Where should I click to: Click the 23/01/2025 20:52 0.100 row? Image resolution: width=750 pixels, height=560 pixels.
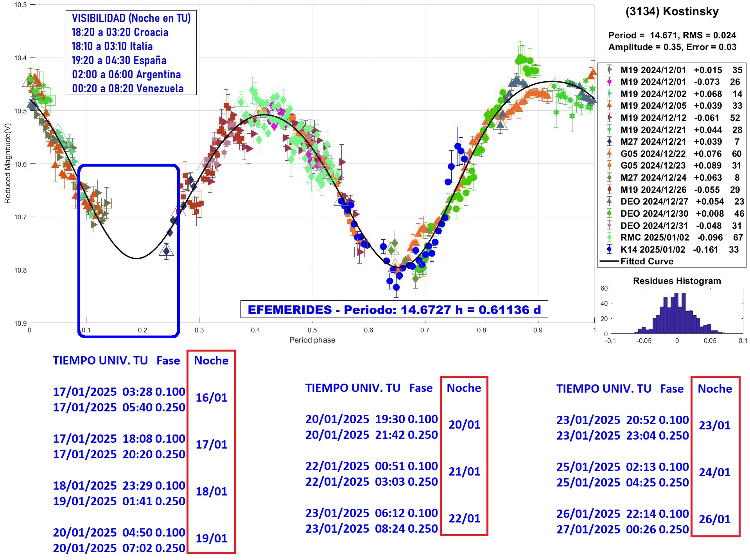(623, 420)
